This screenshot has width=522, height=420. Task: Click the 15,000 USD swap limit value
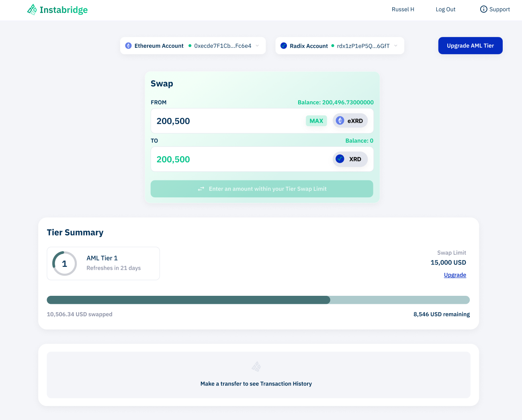(x=448, y=262)
